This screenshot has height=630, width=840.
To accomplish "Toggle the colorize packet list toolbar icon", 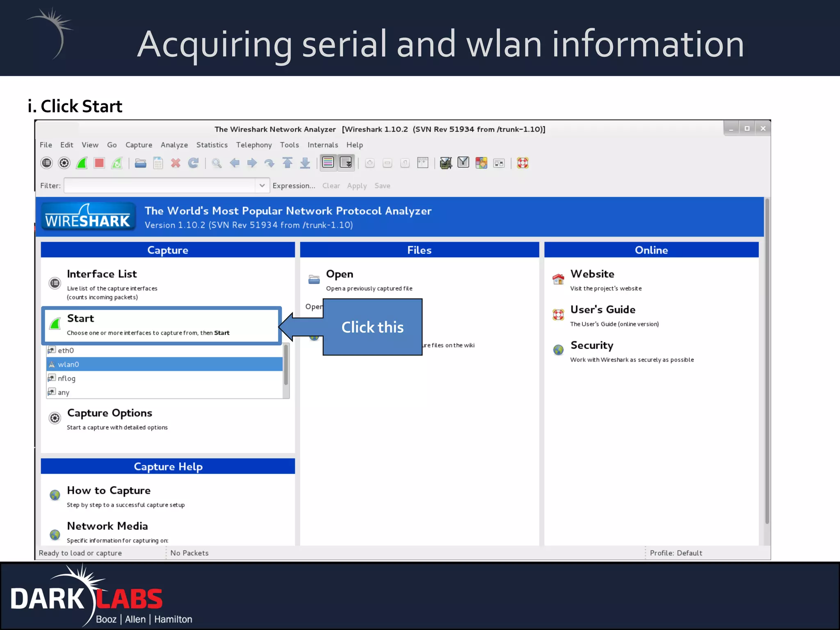I will 328,162.
